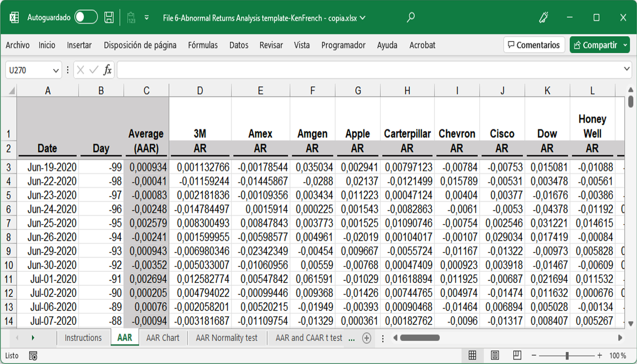Open the Customize Quick Access Toolbar arrow

coord(147,18)
